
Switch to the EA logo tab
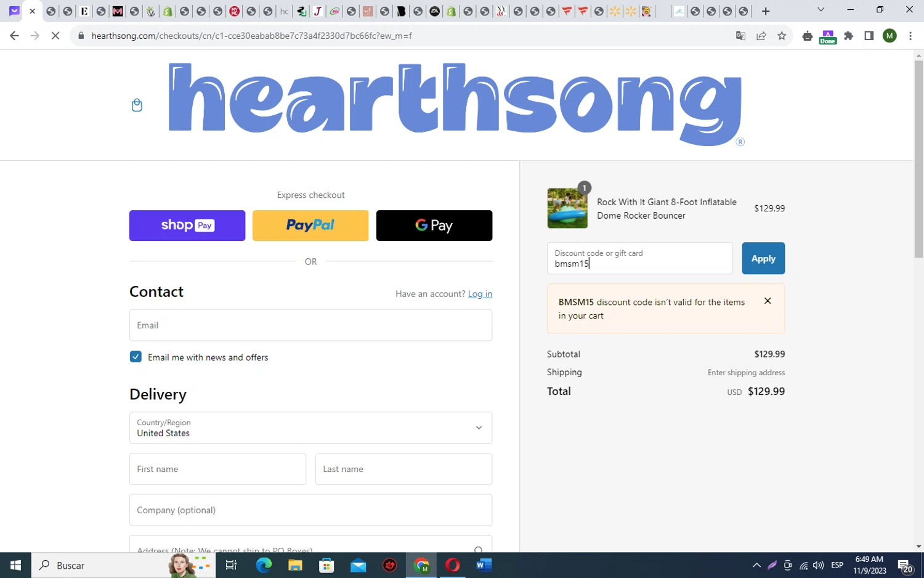434,11
